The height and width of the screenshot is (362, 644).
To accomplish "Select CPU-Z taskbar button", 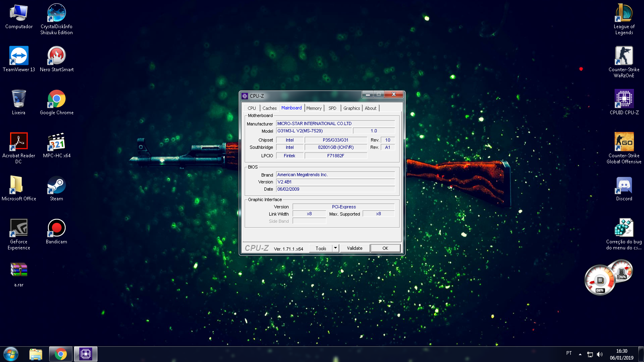I will point(85,354).
